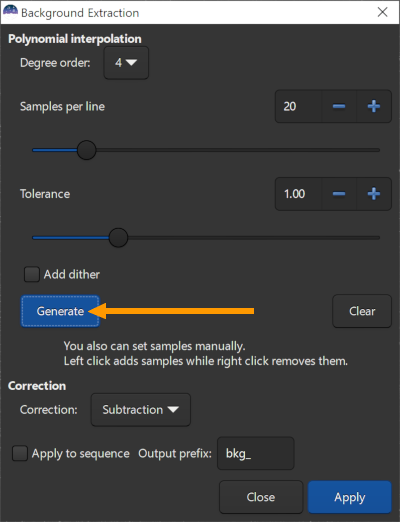
Task: Click the Generate button
Action: point(60,311)
